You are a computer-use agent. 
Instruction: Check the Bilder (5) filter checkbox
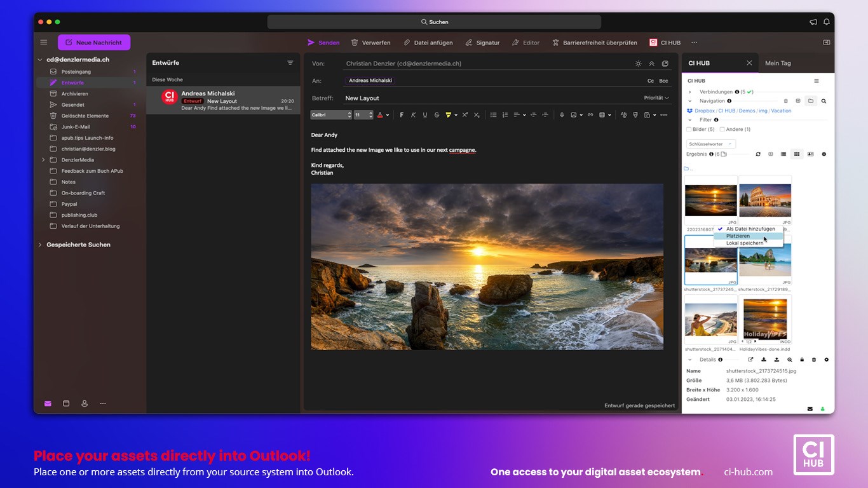point(689,130)
